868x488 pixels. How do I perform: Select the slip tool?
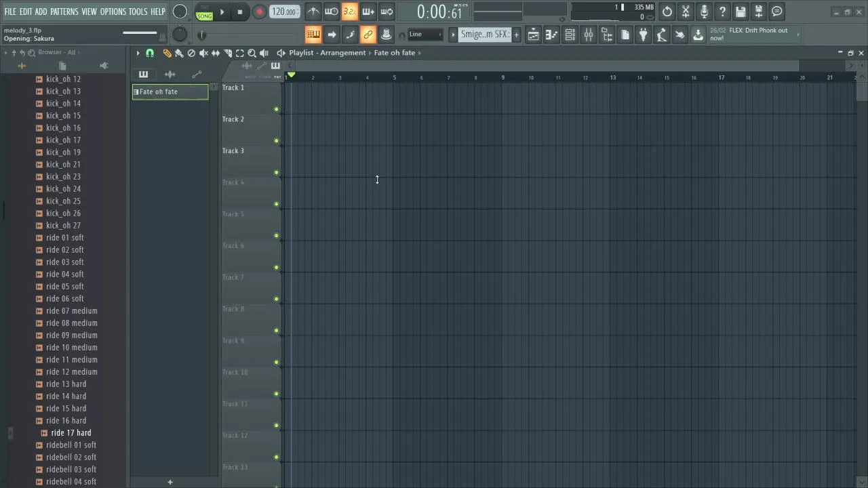pyautogui.click(x=216, y=53)
